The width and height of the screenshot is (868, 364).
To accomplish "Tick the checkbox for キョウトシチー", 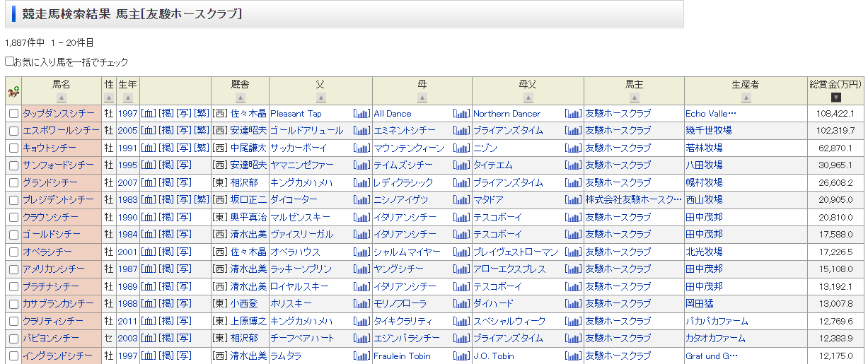I will pos(13,148).
